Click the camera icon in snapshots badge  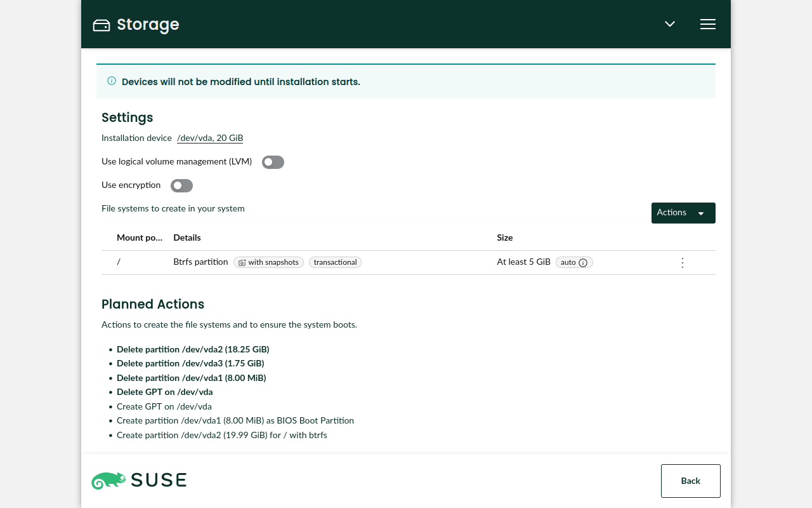[242, 263]
